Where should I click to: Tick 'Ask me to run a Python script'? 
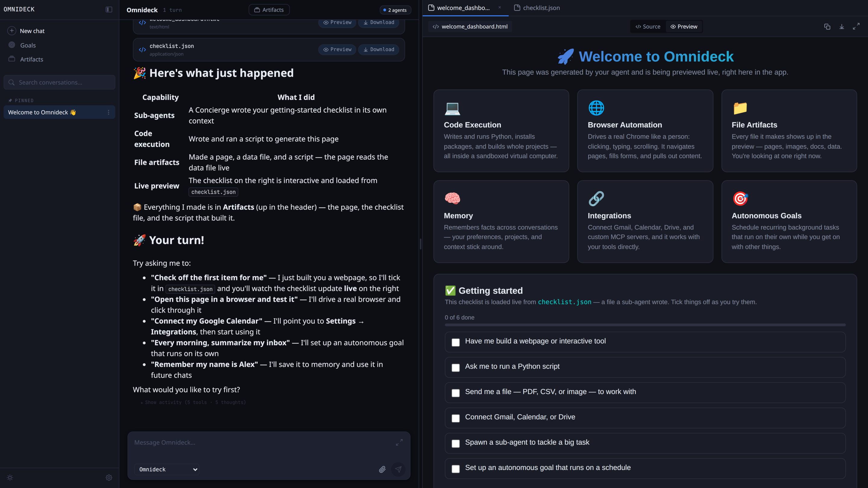(x=456, y=368)
